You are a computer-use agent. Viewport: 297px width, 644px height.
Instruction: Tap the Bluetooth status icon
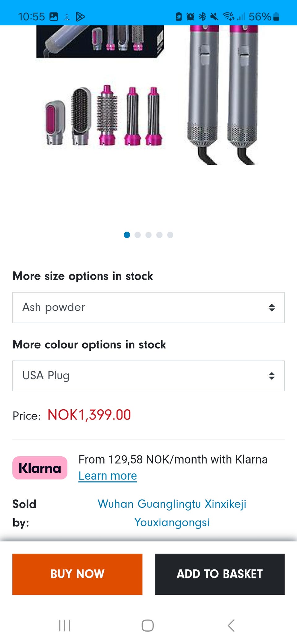click(202, 16)
